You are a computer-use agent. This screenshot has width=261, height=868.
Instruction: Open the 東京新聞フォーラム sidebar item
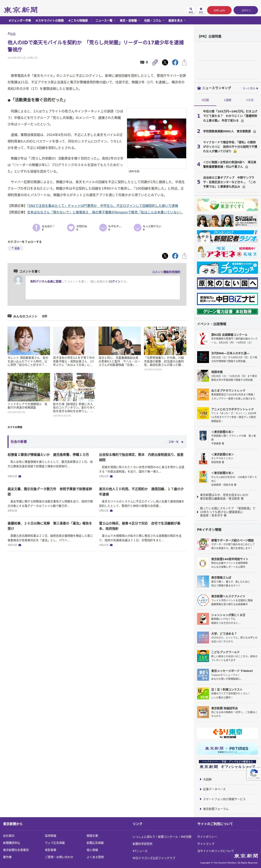coord(215,809)
